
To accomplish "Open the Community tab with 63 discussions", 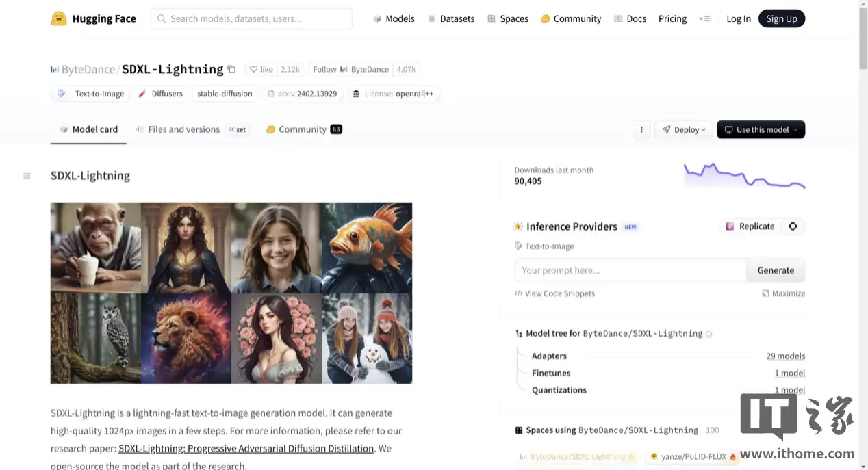I will [x=303, y=129].
